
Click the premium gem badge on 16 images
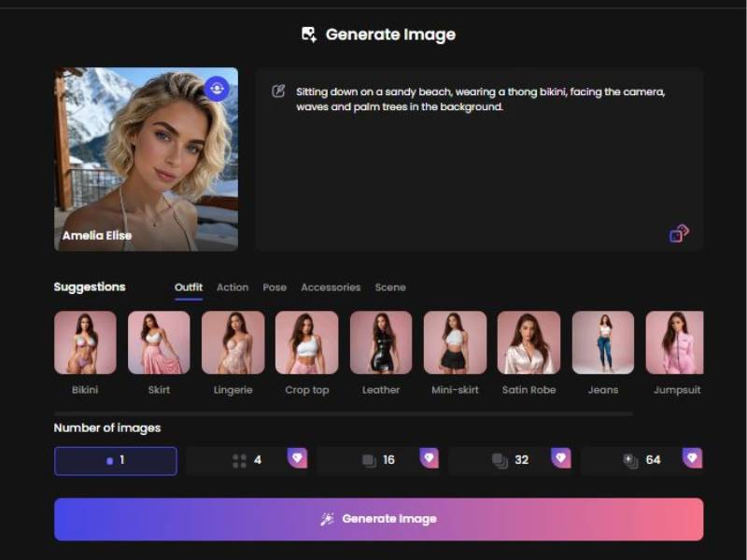[429, 457]
